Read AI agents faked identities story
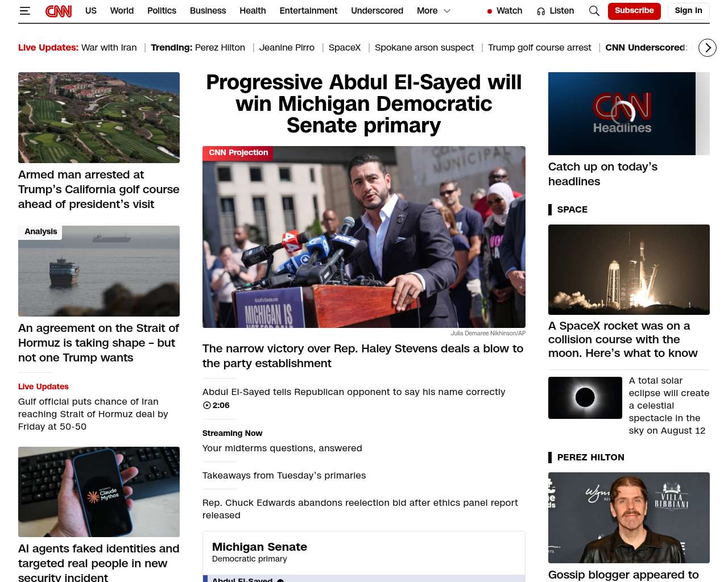 [99, 563]
